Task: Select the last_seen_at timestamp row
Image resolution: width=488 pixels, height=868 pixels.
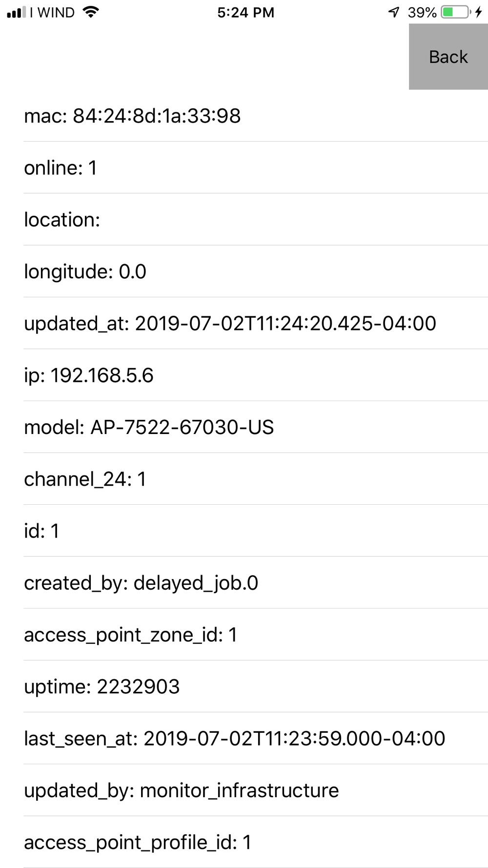Action: [x=256, y=738]
